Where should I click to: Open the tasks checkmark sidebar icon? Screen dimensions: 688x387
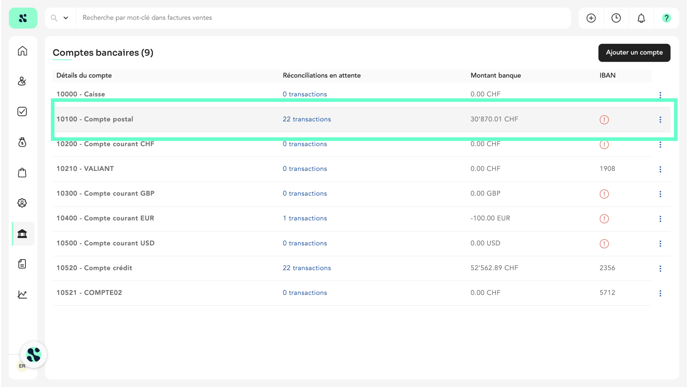22,111
